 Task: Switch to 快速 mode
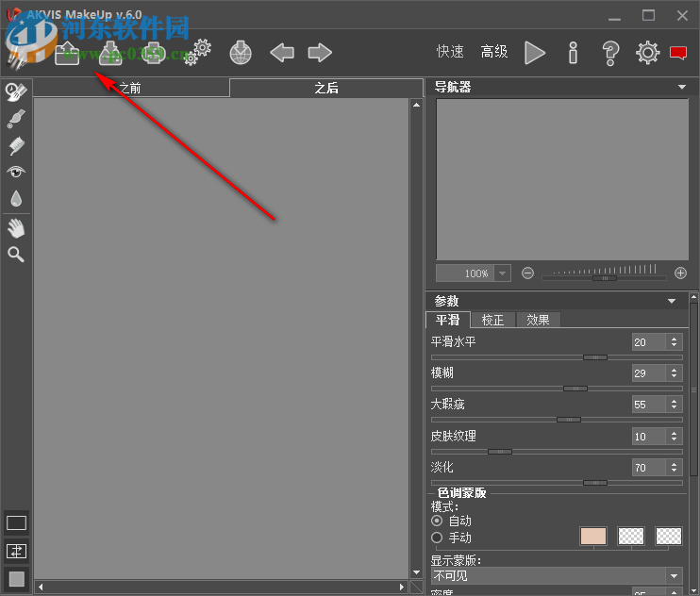tap(450, 52)
